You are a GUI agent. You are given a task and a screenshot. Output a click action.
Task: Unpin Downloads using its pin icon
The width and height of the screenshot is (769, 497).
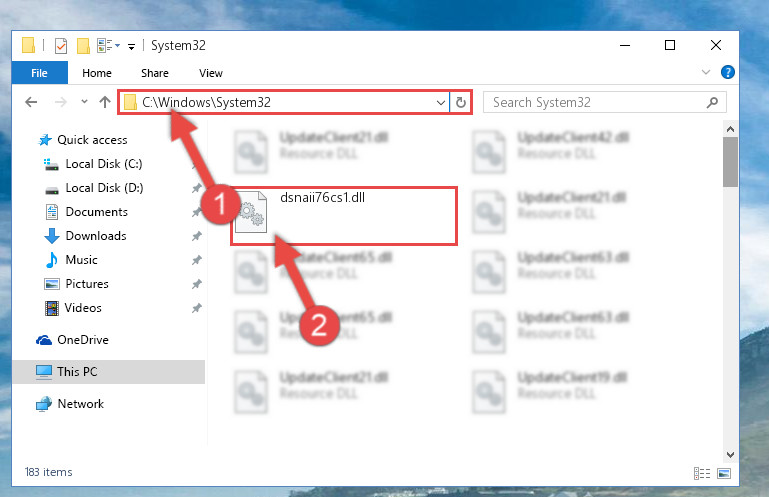click(x=197, y=236)
